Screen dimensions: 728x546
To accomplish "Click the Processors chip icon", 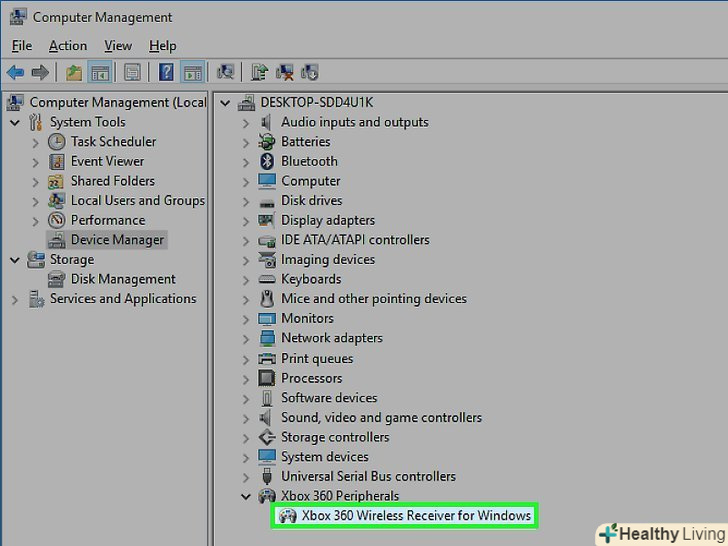I will click(x=266, y=378).
